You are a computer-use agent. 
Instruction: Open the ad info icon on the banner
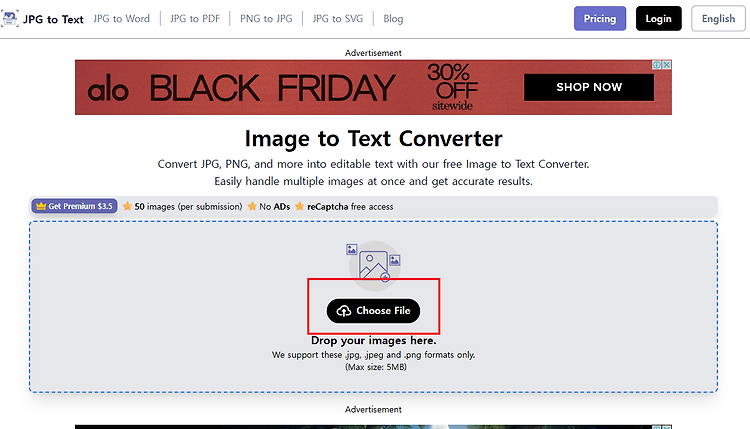coord(657,65)
